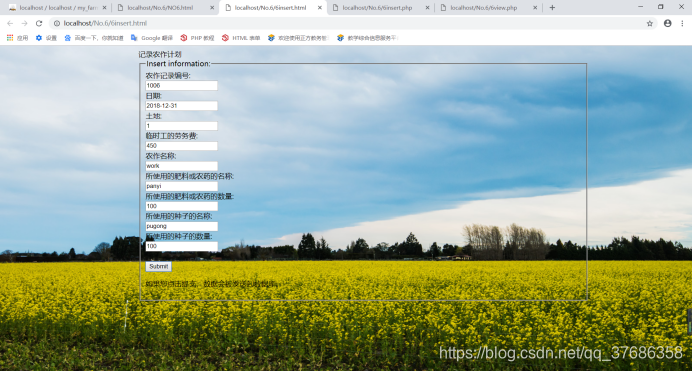The width and height of the screenshot is (693, 372).
Task: Close the 6view.php tab
Action: pos(535,8)
